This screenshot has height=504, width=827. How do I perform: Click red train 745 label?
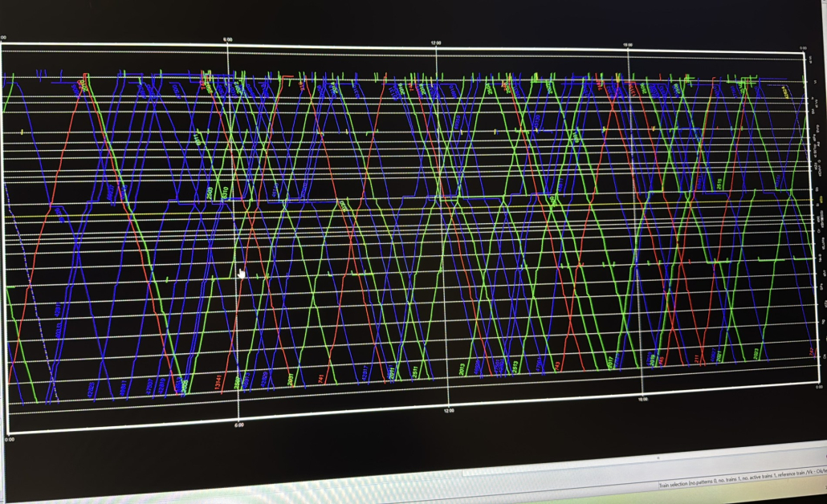(x=662, y=360)
